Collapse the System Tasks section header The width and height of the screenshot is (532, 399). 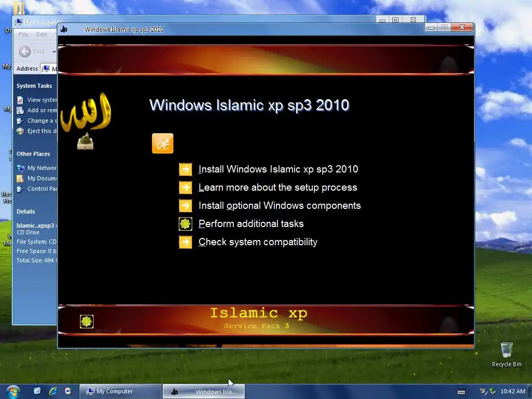click(34, 86)
